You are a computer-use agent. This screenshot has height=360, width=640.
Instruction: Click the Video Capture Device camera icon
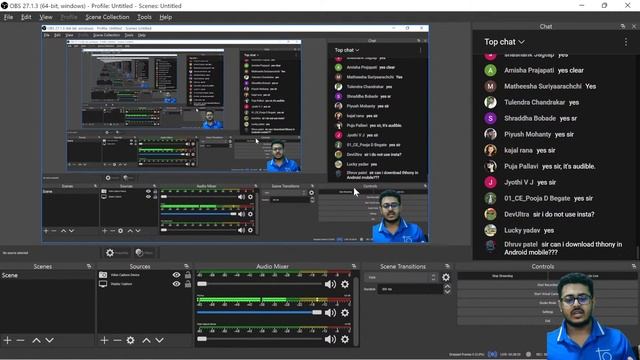pyautogui.click(x=103, y=275)
